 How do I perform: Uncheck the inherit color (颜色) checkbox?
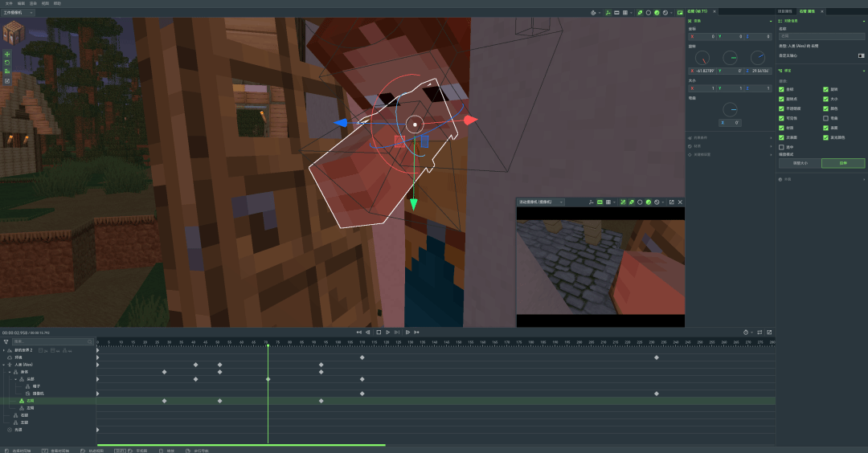tap(825, 109)
